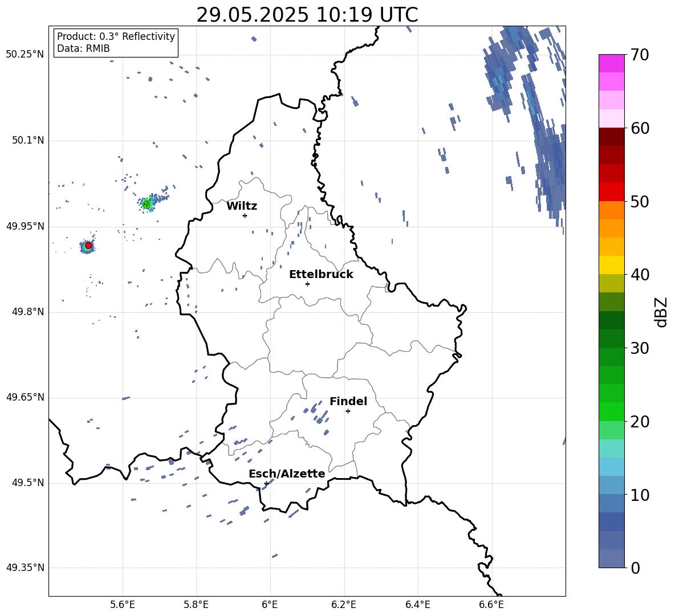675x616 pixels.
Task: Click the dark green colorbar segment near 30
Action: 611,338
